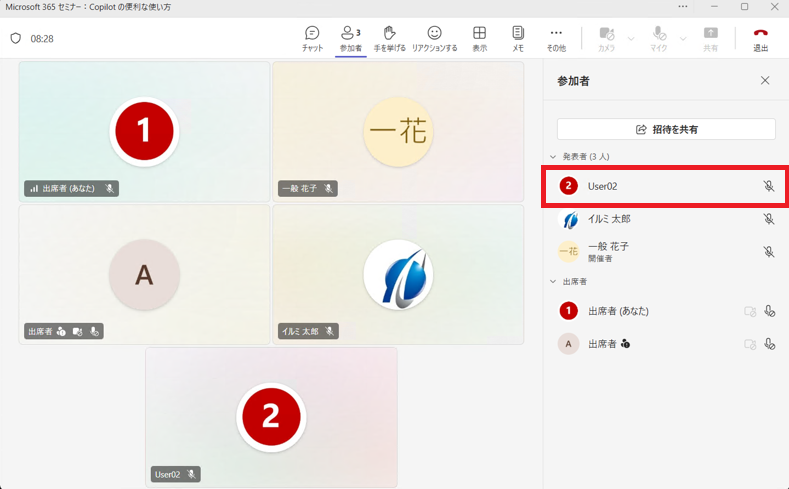789x489 pixels.
Task: Open the リアクションする reactions menu
Action: (x=434, y=33)
